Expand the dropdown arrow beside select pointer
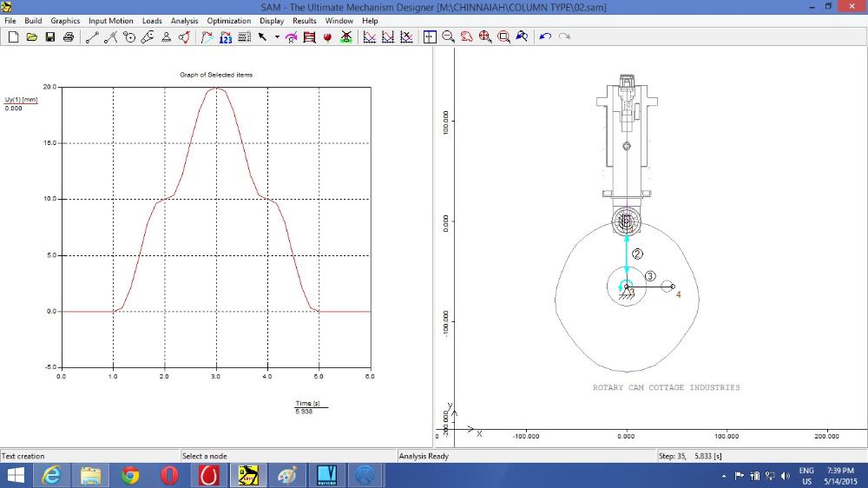 [x=277, y=37]
